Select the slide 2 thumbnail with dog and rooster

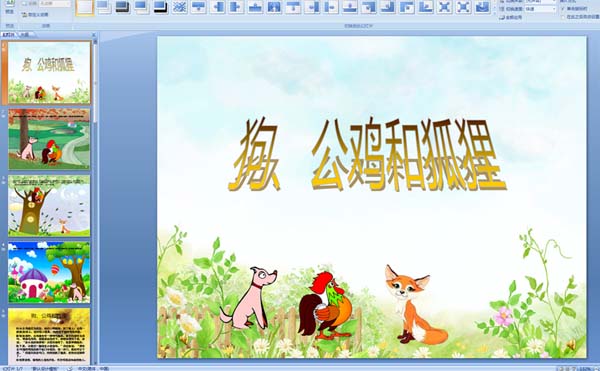click(x=49, y=139)
